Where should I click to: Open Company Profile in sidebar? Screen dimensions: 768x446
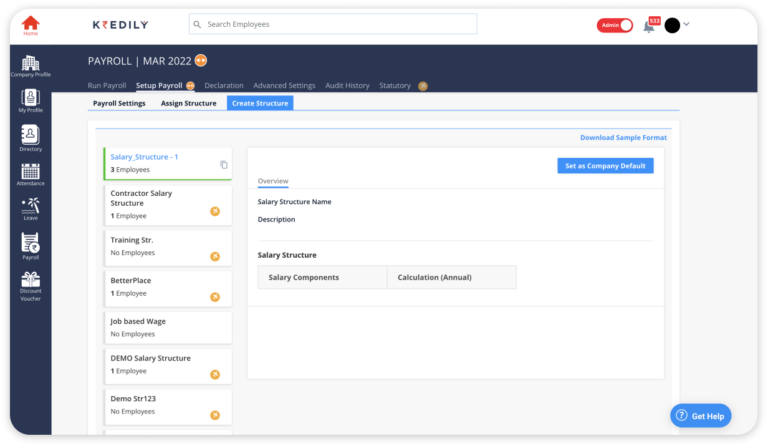click(30, 66)
